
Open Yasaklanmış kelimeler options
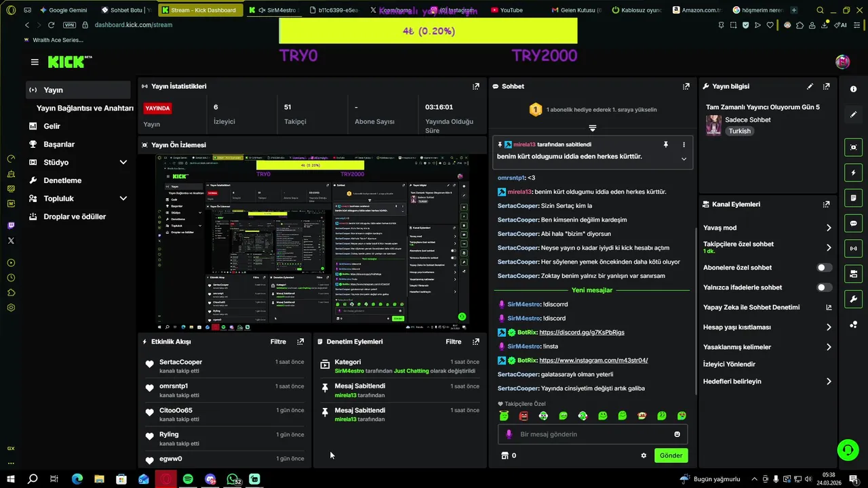pyautogui.click(x=767, y=347)
